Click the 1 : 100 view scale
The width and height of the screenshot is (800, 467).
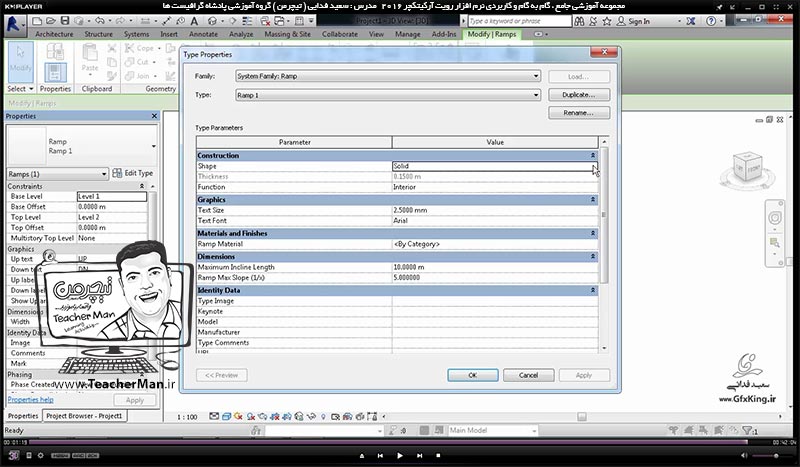[187, 417]
